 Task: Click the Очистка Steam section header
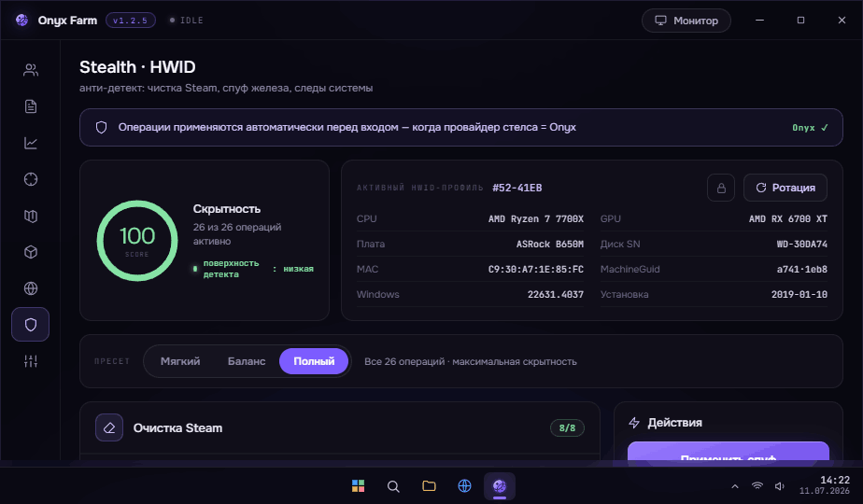tap(340, 427)
